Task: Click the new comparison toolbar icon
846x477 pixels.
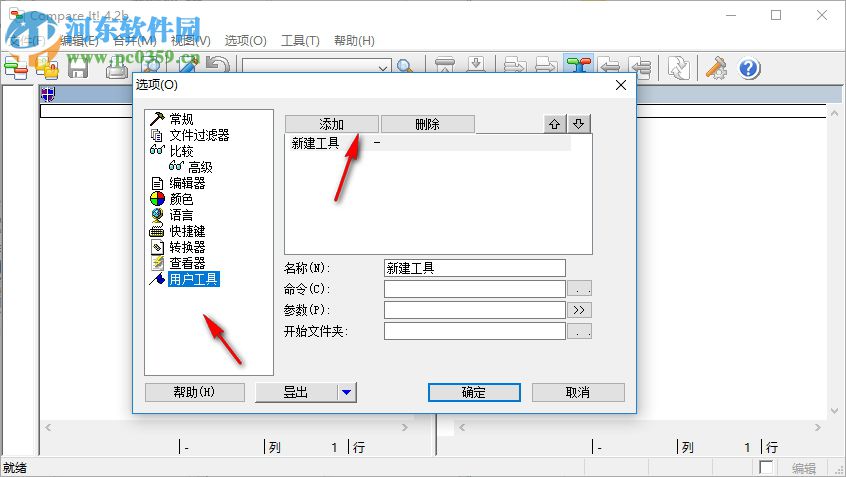Action: (x=16, y=69)
